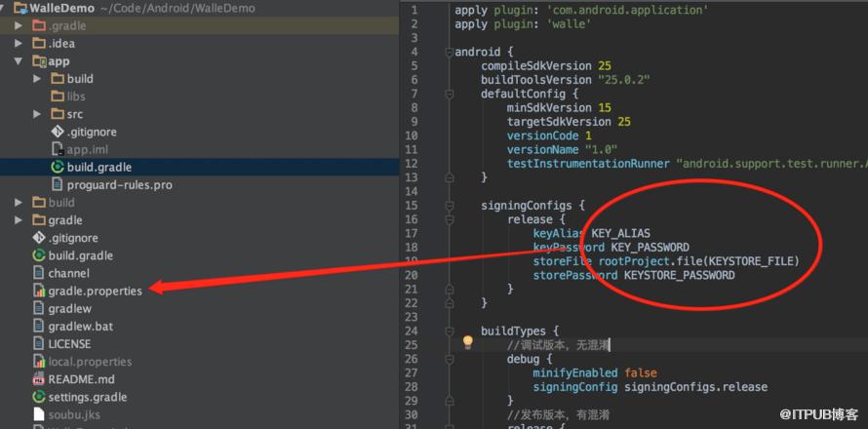This screenshot has width=868, height=429.
Task: Click the README.md markdown icon
Action: (39, 379)
